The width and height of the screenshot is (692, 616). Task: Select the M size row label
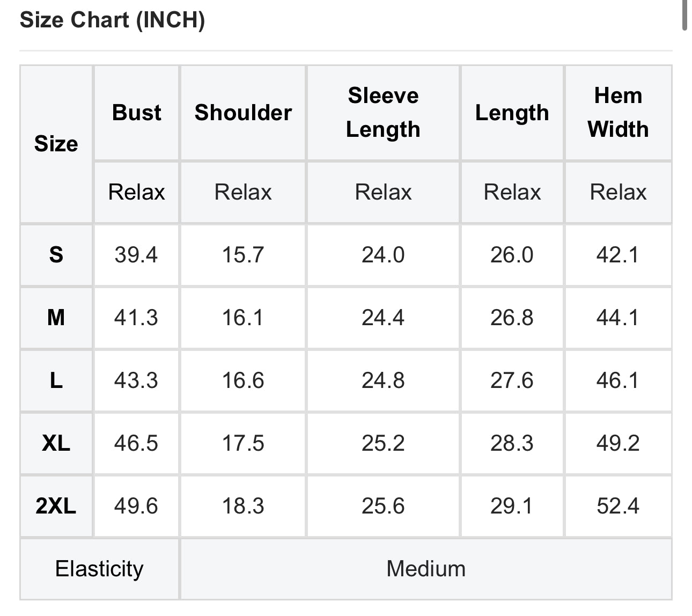56,318
